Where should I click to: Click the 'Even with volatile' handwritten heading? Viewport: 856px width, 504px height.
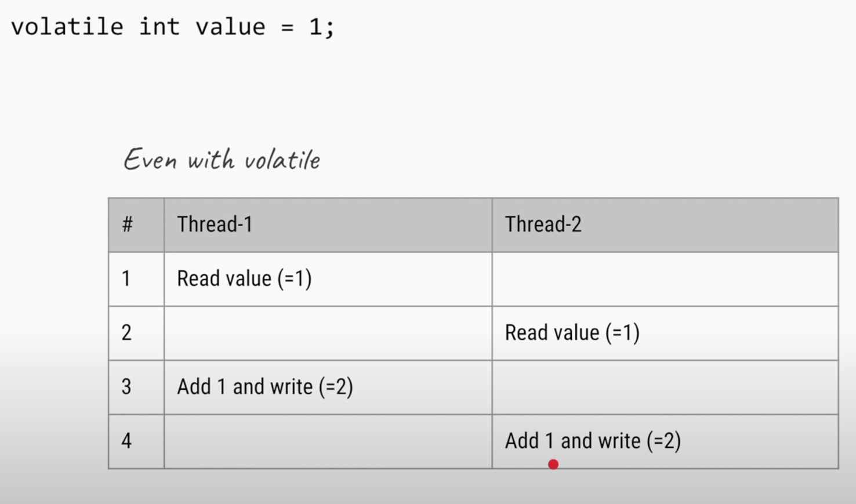[222, 159]
